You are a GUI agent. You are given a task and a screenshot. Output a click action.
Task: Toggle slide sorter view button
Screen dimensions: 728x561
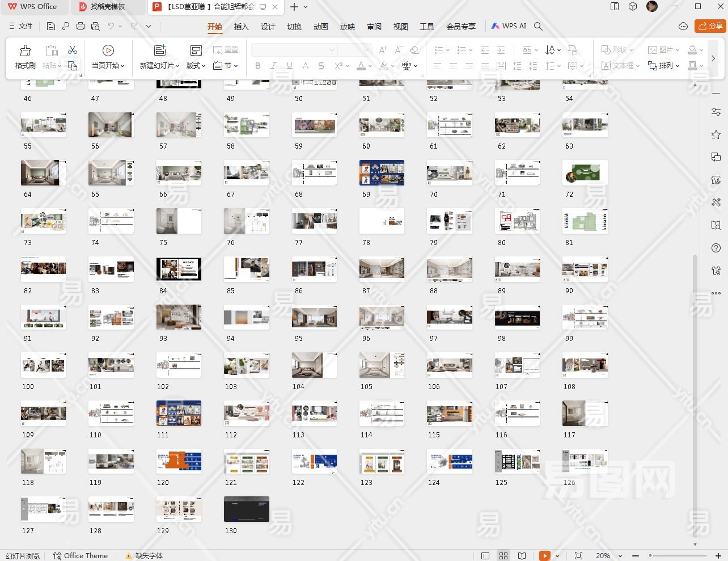[x=503, y=556]
